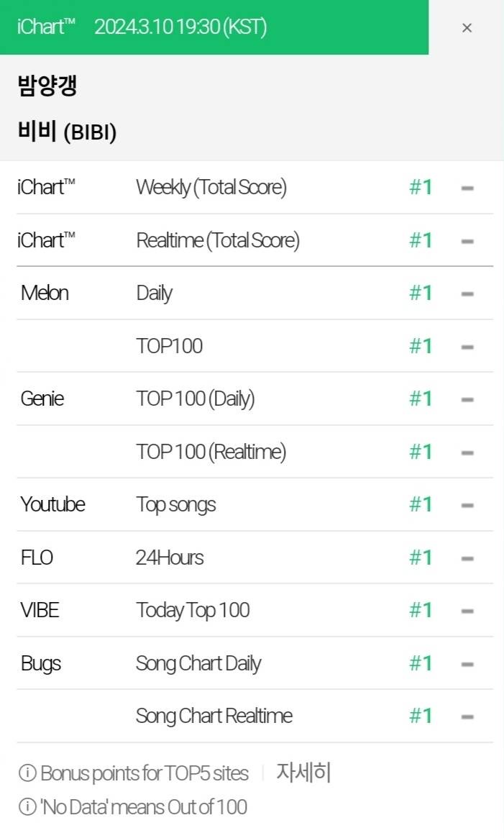Screen dimensions: 504x838
Task: Select Youtube Top songs row
Action: [255, 504]
